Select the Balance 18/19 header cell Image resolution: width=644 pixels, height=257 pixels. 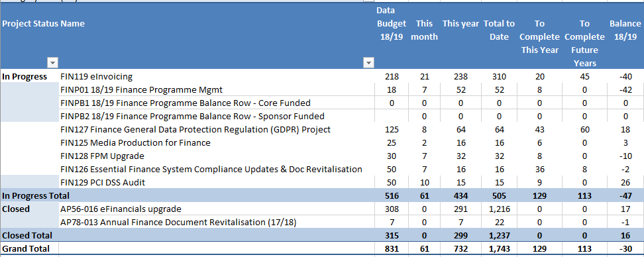[x=625, y=30]
